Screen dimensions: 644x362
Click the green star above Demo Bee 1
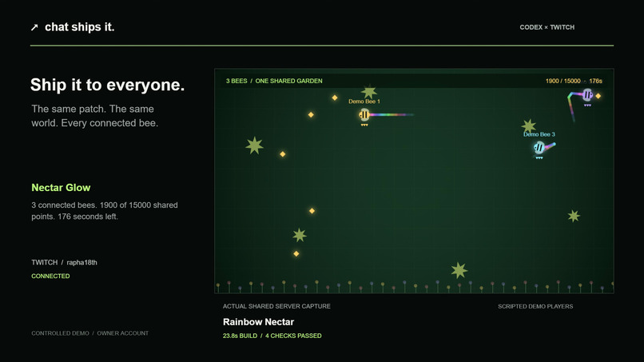[369, 91]
